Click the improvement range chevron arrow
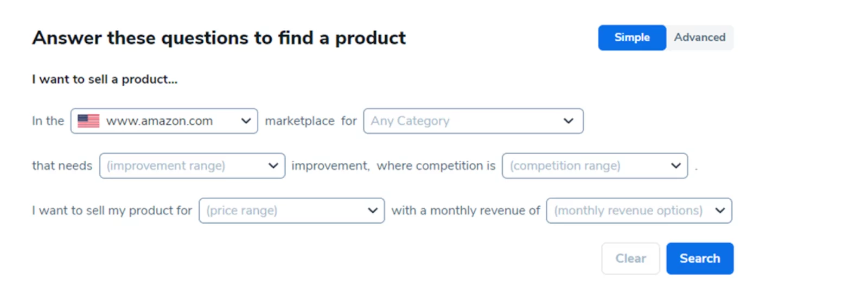Viewport: 868px width, 285px height. (x=273, y=166)
